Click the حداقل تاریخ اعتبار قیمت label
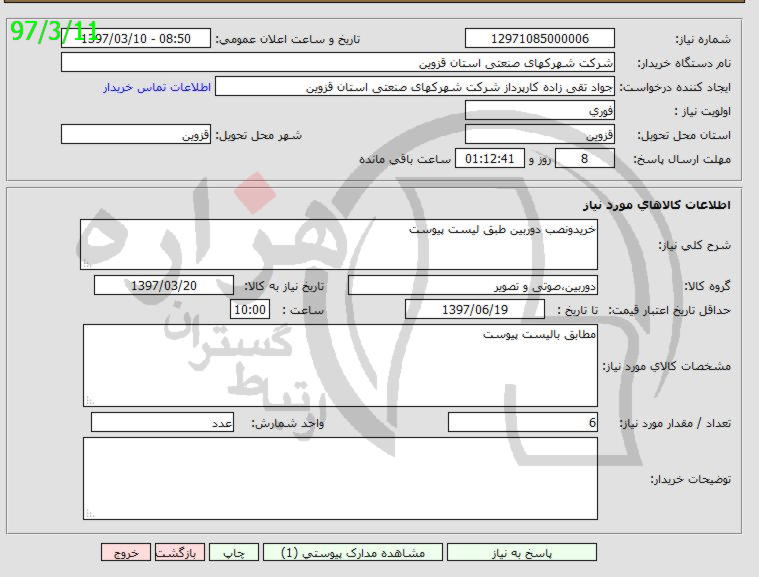The image size is (759, 577). tap(669, 310)
